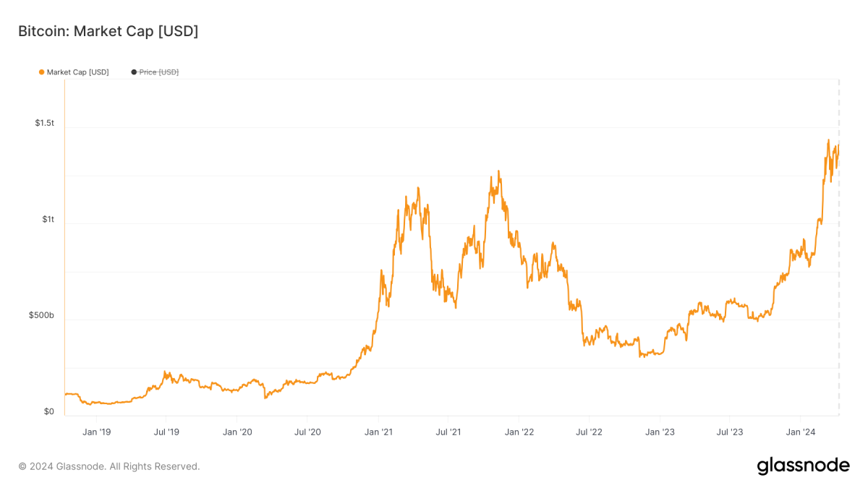Image resolution: width=868 pixels, height=488 pixels.
Task: Click the $0 y-axis label
Action: 48,411
